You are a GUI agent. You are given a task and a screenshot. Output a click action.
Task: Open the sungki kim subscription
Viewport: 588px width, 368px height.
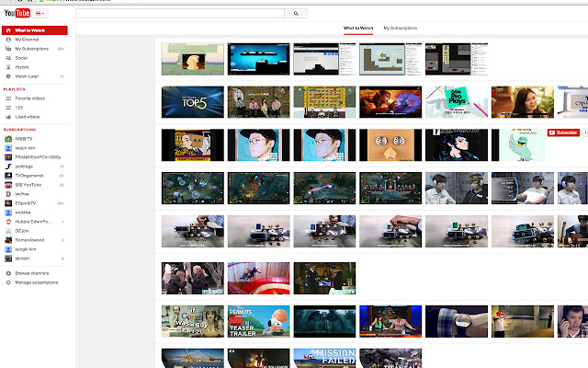tap(26, 249)
